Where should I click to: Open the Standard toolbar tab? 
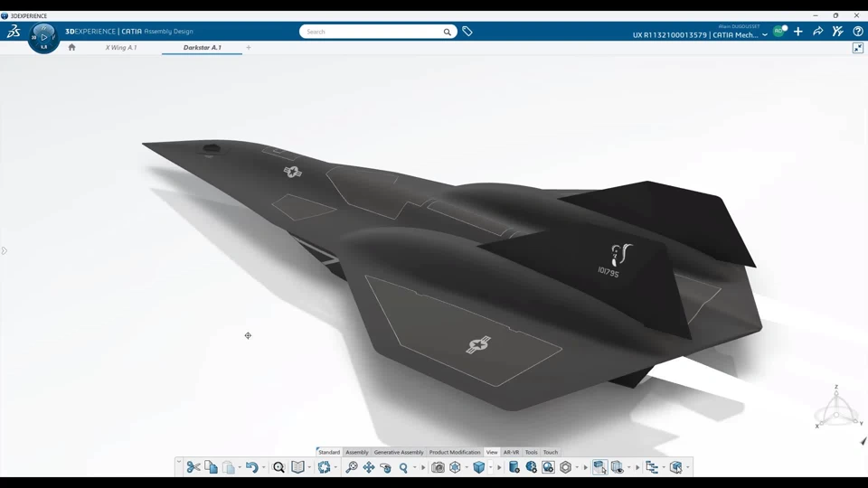329,452
